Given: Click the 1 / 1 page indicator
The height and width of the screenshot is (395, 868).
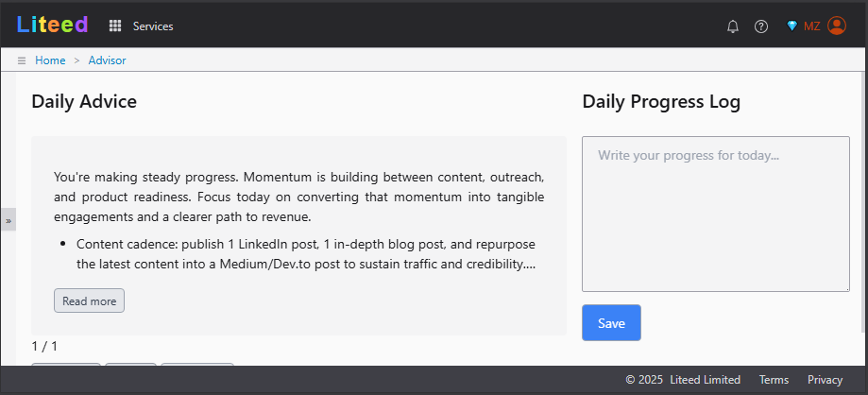Looking at the screenshot, I should click(x=44, y=346).
